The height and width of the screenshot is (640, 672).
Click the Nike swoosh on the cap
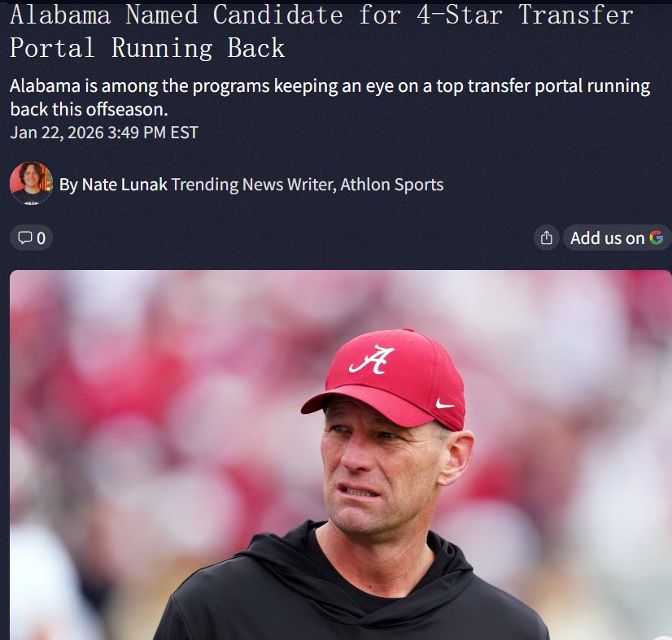444,403
